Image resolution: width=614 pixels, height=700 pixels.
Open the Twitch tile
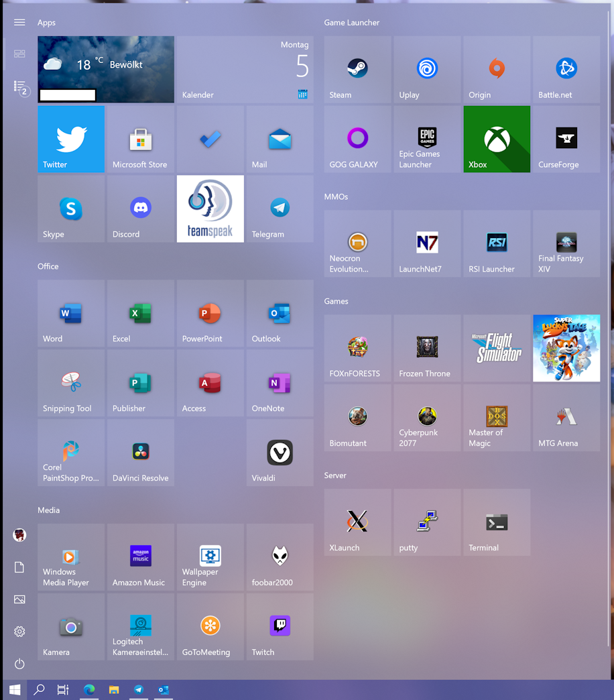280,626
